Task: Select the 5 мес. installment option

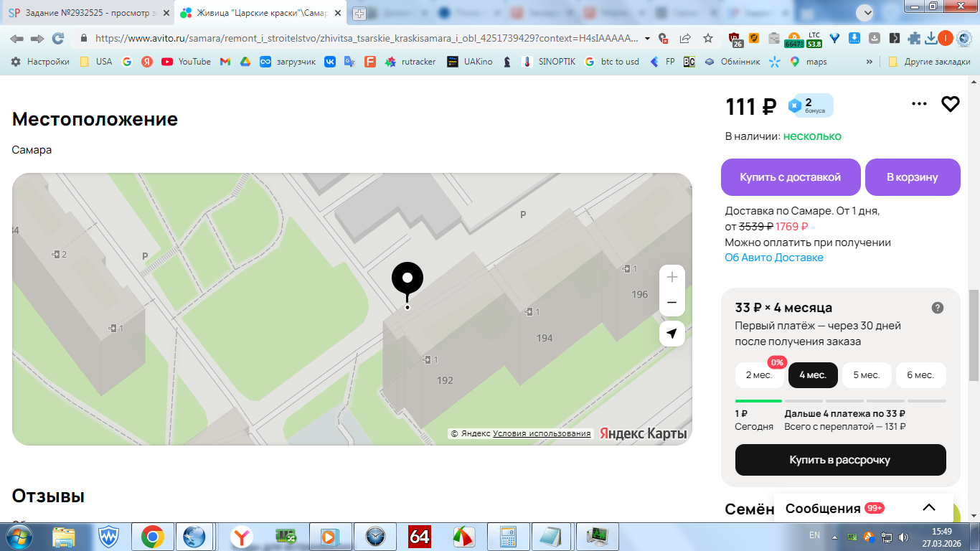Action: click(867, 375)
